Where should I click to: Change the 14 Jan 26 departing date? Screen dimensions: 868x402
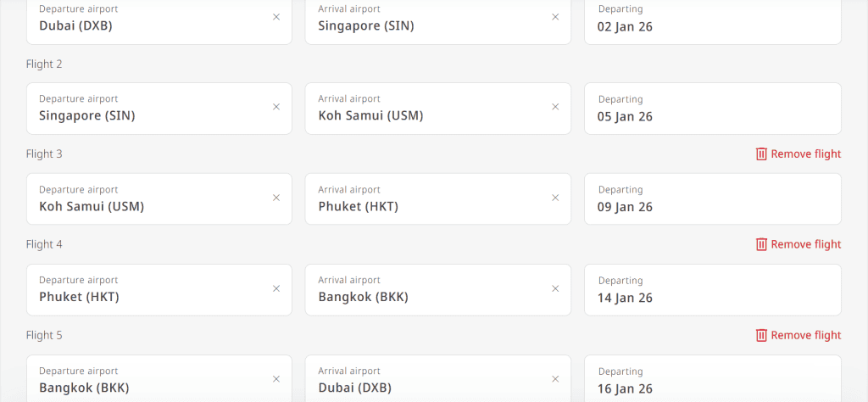pos(712,290)
